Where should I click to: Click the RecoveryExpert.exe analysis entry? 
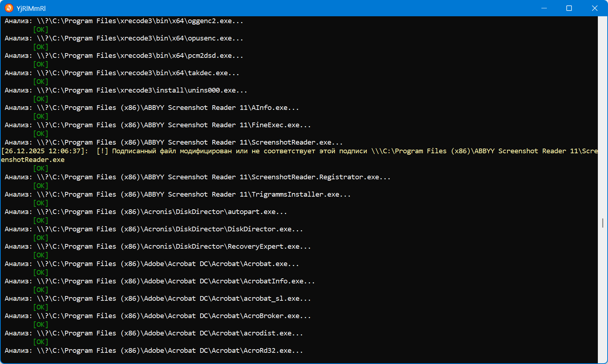point(157,247)
